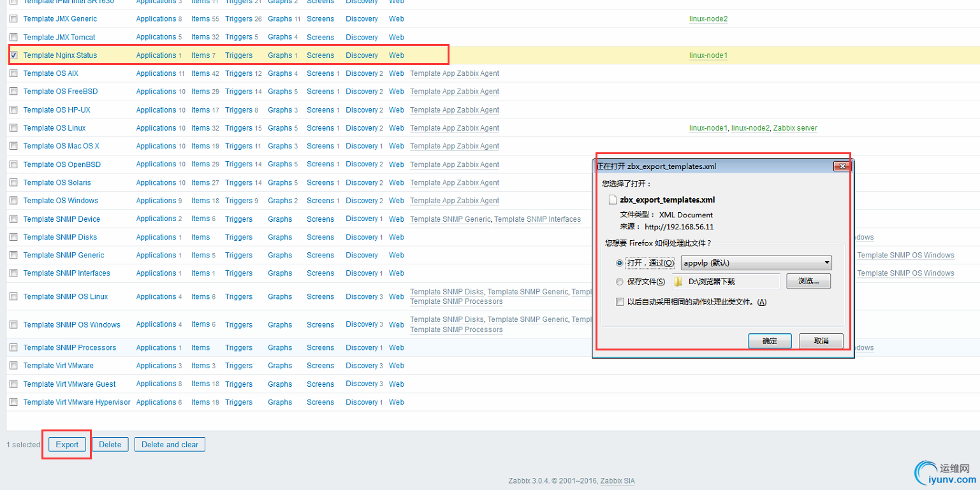
Task: Open Template App Zabbix Agent in OS AIX row
Action: click(x=455, y=73)
